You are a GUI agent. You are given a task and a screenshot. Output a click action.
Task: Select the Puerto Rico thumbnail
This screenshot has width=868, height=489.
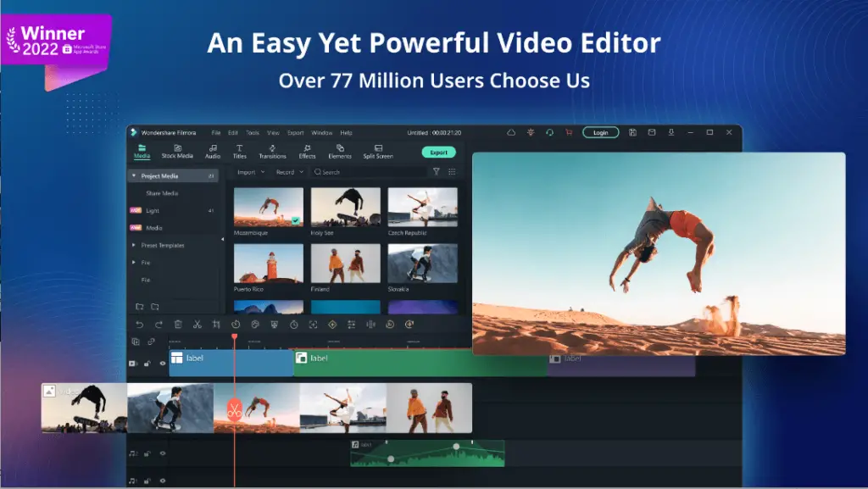point(269,264)
